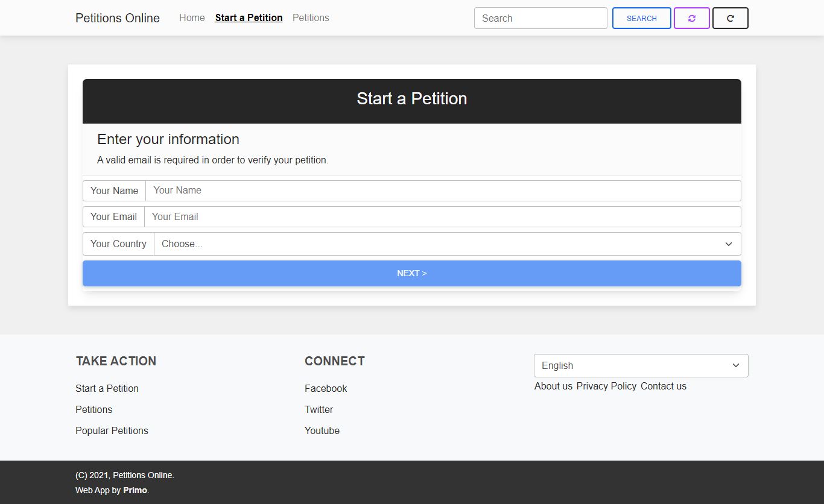The image size is (824, 504).
Task: Open the Home navigation item
Action: click(192, 18)
